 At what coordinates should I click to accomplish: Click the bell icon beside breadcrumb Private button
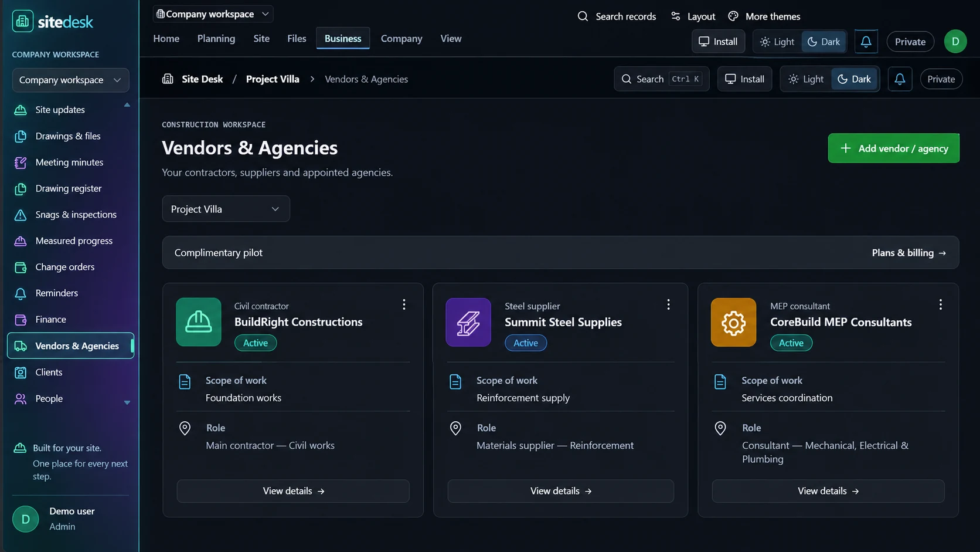click(900, 79)
